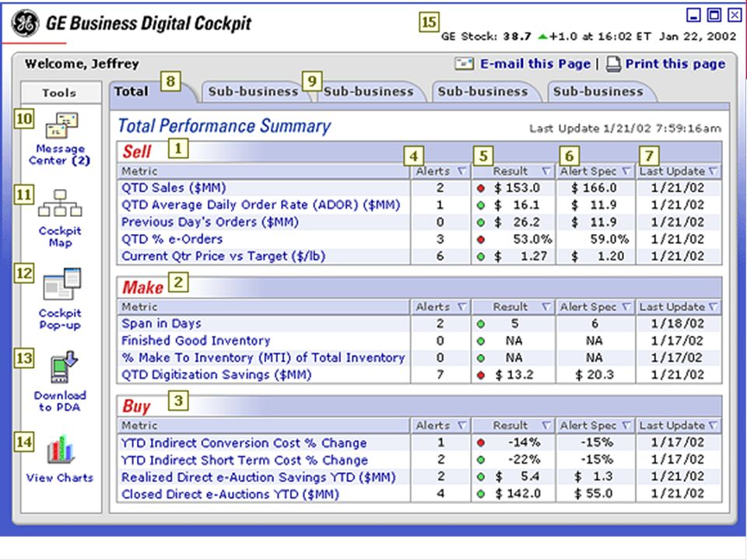This screenshot has width=747, height=560.
Task: Launch the Cockpit Pop-up icon
Action: click(x=62, y=284)
